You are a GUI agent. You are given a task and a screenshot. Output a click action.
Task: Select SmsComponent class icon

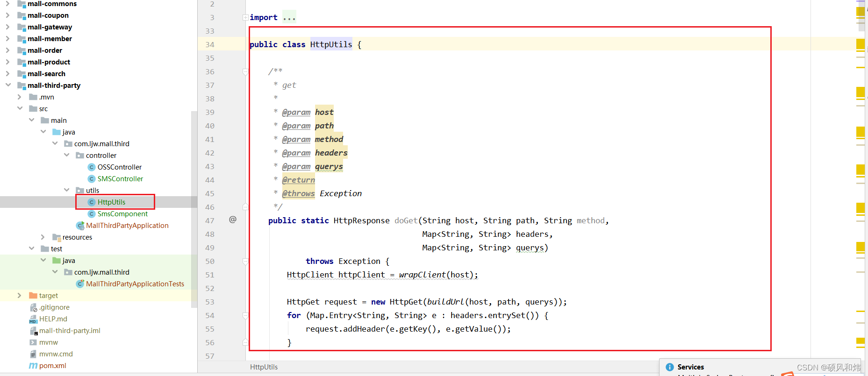[92, 214]
